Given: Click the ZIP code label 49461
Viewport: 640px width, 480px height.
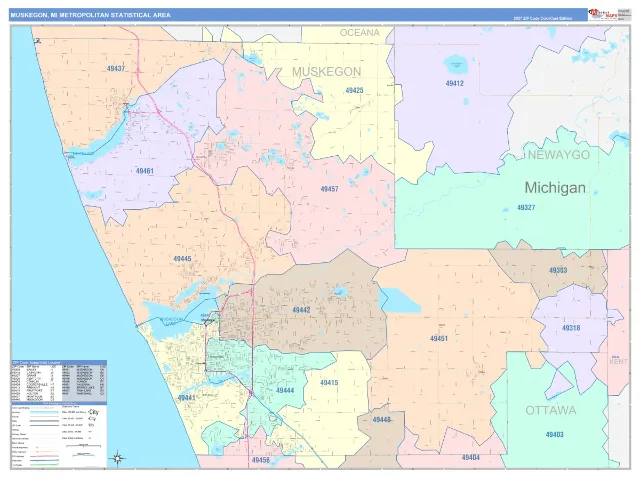Looking at the screenshot, I should tap(144, 171).
